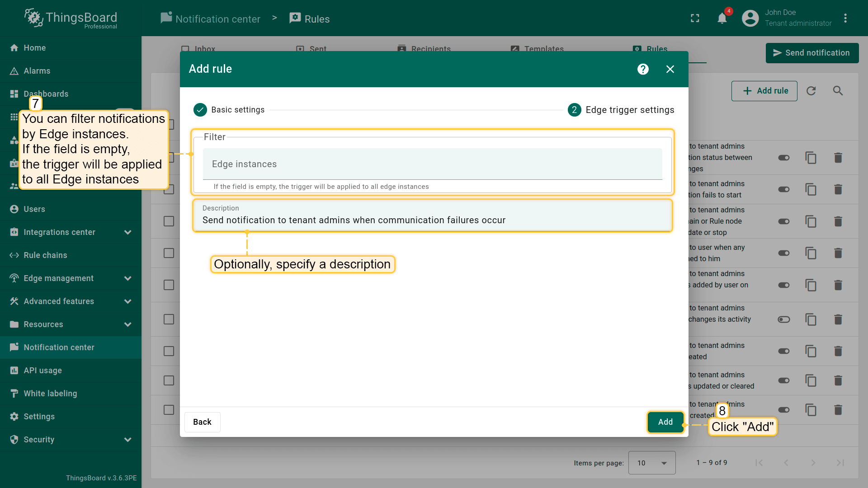Check the bottom-most rule row checkbox
Viewport: 868px width, 488px height.
click(x=169, y=410)
